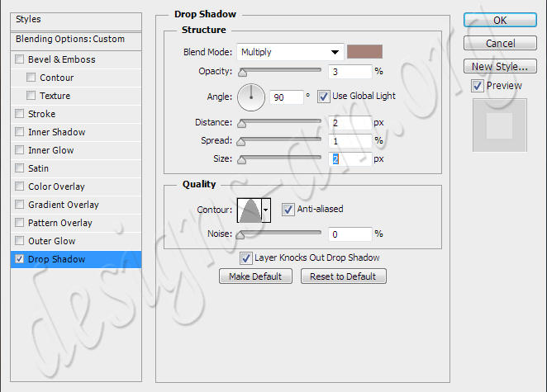Select the Stroke style row
This screenshot has width=547, height=392.
[76, 114]
